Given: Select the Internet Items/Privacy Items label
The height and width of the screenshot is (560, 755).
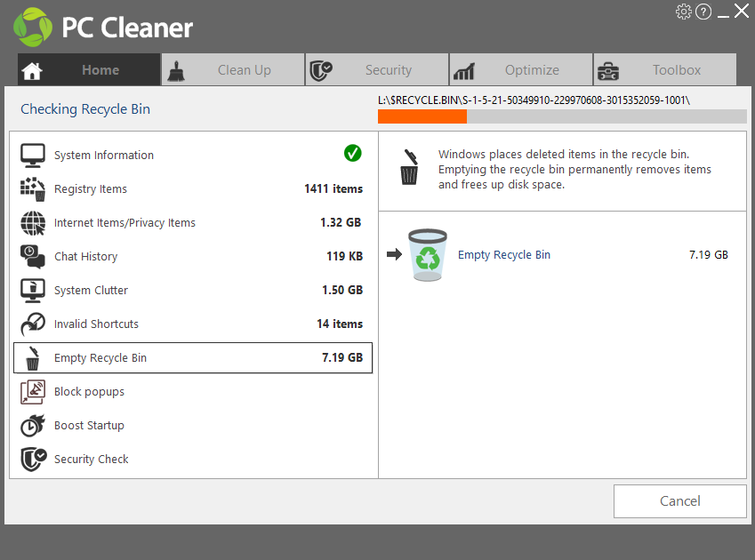Looking at the screenshot, I should tap(124, 223).
